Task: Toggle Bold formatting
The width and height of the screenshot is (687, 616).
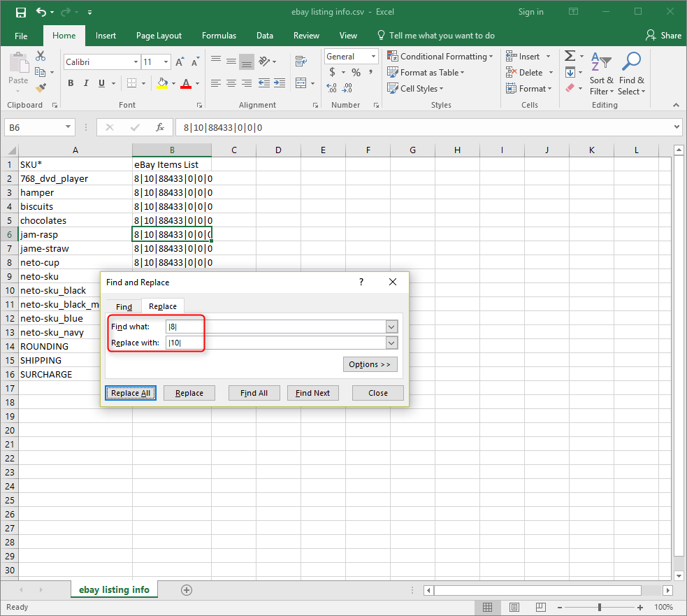Action: [x=71, y=83]
